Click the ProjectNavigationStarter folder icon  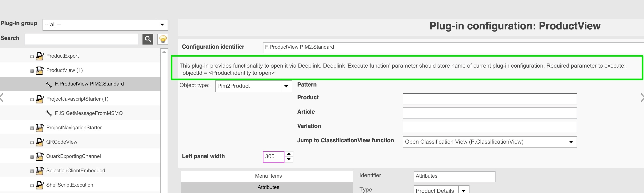click(x=40, y=128)
